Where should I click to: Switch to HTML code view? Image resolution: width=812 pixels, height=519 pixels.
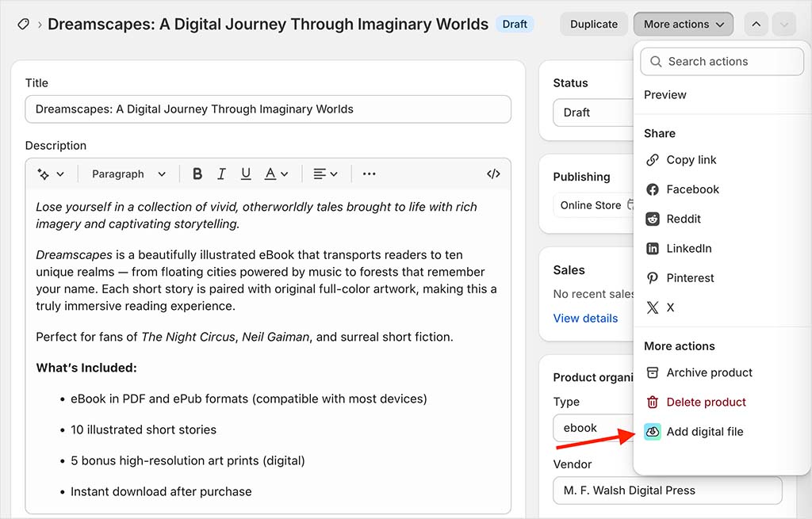point(493,174)
